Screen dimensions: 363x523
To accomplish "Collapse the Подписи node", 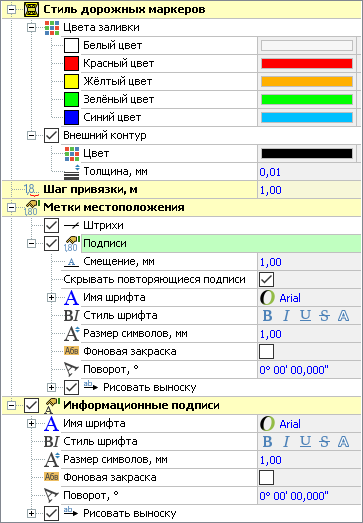I will [31, 243].
